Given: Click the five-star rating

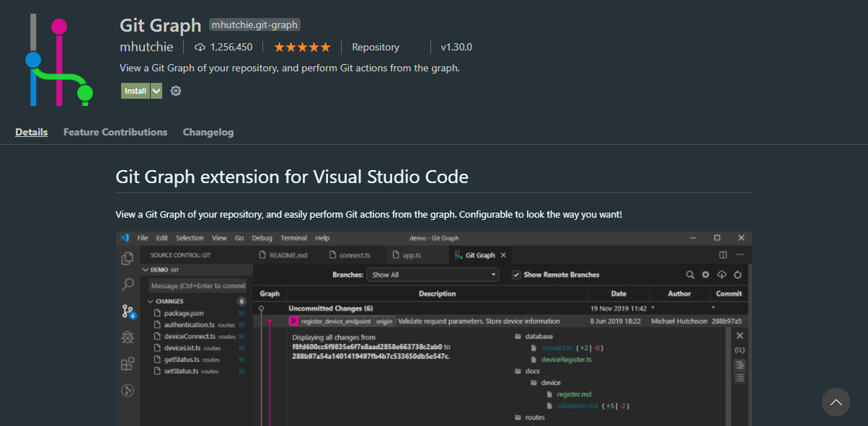Looking at the screenshot, I should [x=302, y=47].
